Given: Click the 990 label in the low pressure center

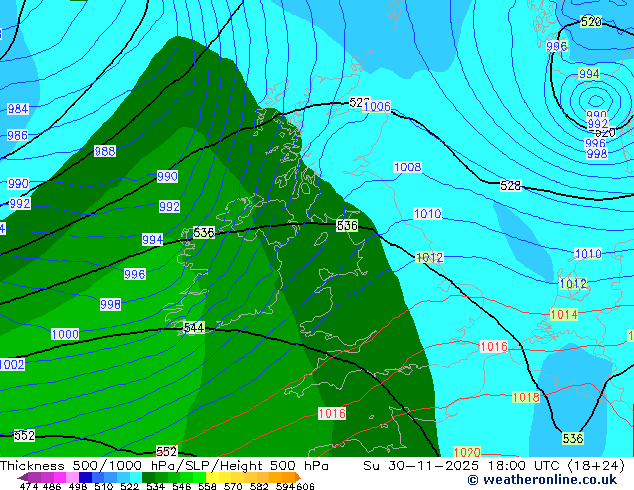Looking at the screenshot, I should [x=597, y=114].
